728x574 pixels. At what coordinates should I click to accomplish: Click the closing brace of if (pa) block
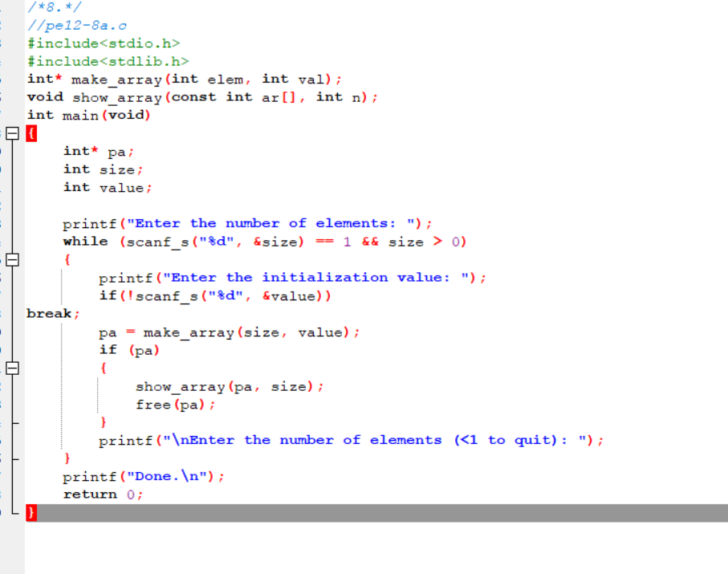103,422
